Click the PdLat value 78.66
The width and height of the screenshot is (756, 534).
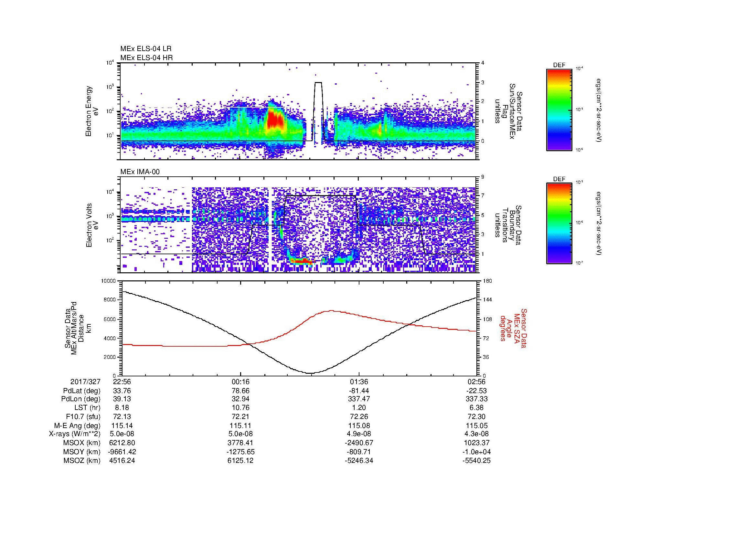coord(241,391)
